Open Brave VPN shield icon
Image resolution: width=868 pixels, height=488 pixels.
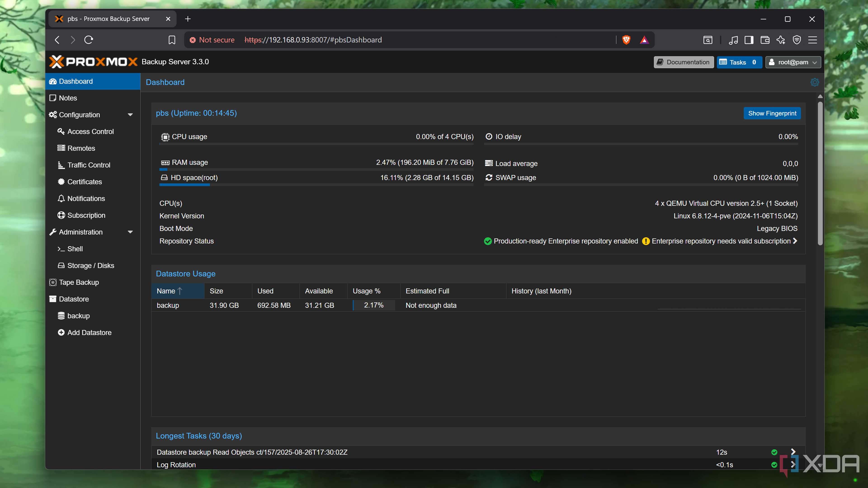tap(797, 40)
